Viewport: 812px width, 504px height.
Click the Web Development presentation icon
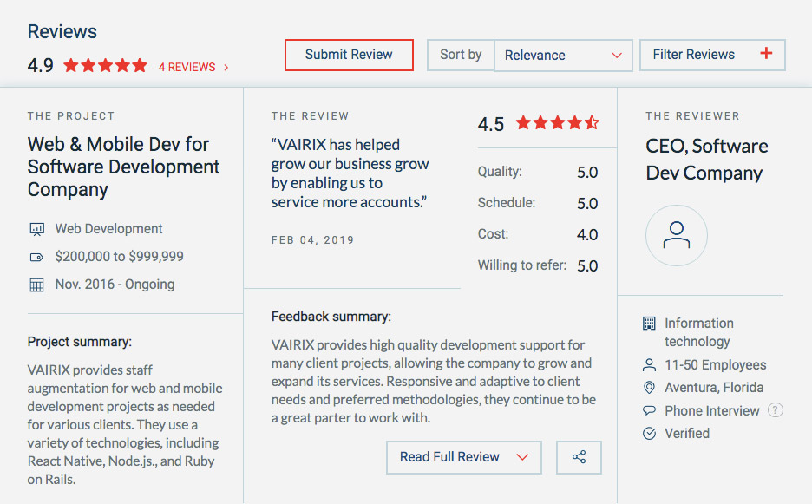tap(36, 229)
